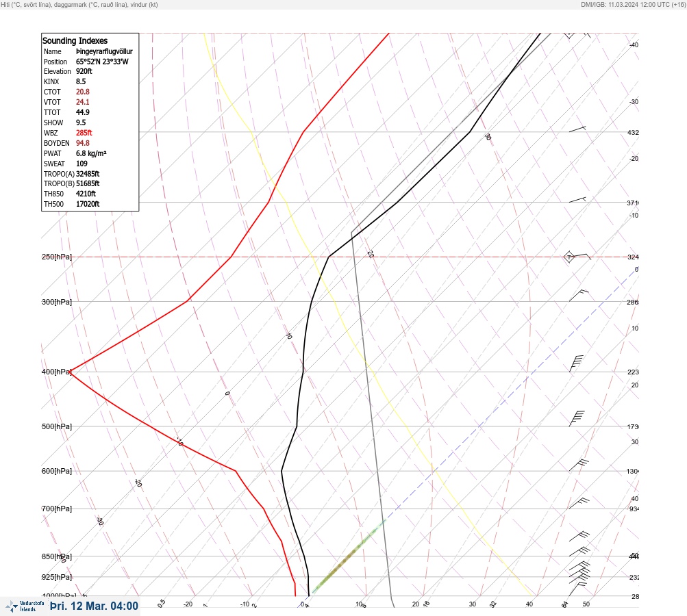Click the 400[hPa] pressure level label
Image resolution: width=687 pixels, height=616 pixels.
(x=57, y=372)
